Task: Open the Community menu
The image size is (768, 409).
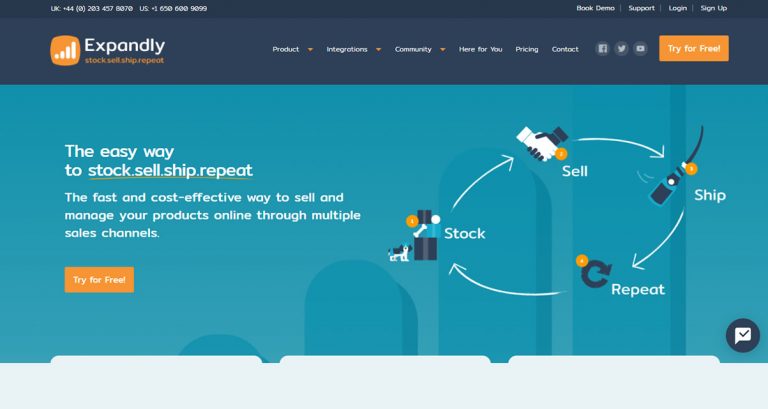Action: point(413,49)
